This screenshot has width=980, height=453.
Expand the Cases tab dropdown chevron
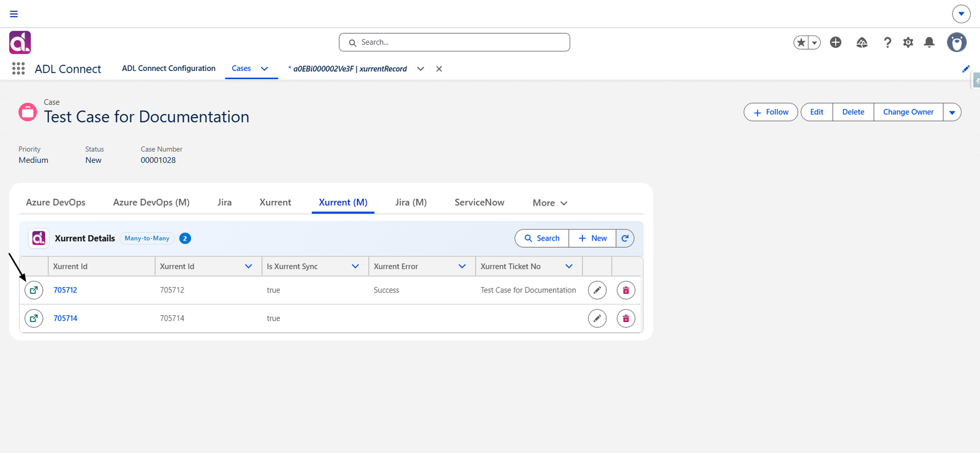click(x=265, y=69)
